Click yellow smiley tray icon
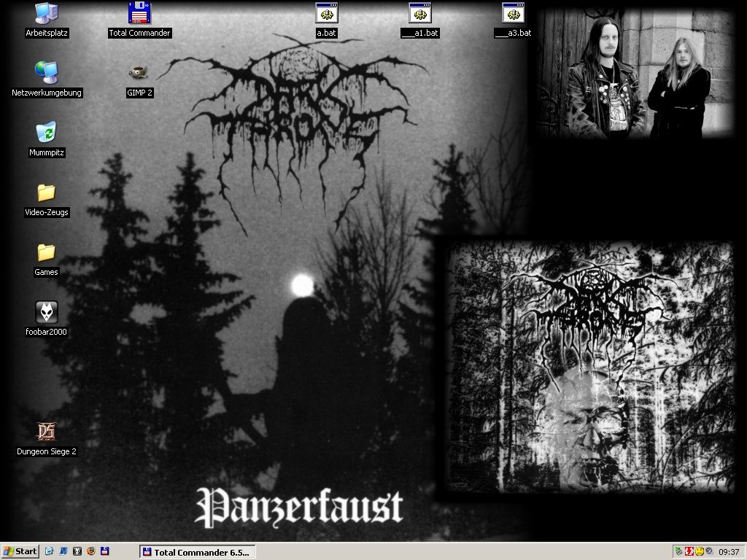 699,551
